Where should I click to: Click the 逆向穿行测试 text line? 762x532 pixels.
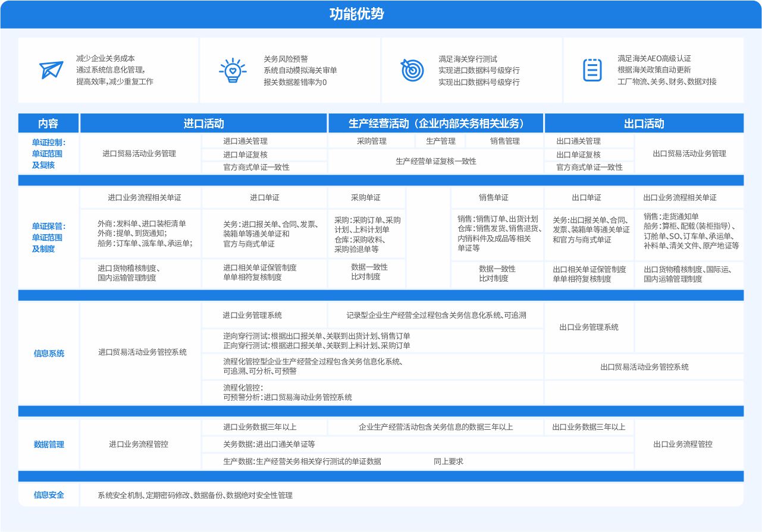coord(316,335)
